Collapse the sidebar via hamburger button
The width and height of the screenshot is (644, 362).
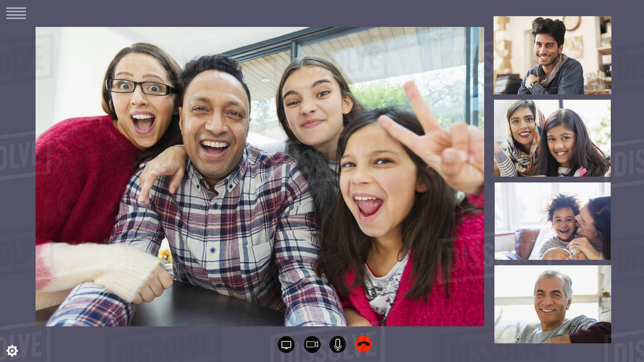pos(16,13)
